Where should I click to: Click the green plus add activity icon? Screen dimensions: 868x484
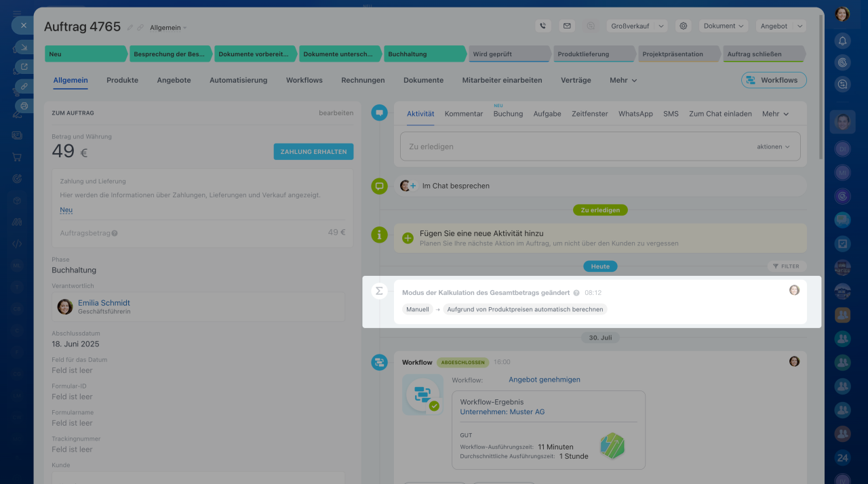coord(408,238)
